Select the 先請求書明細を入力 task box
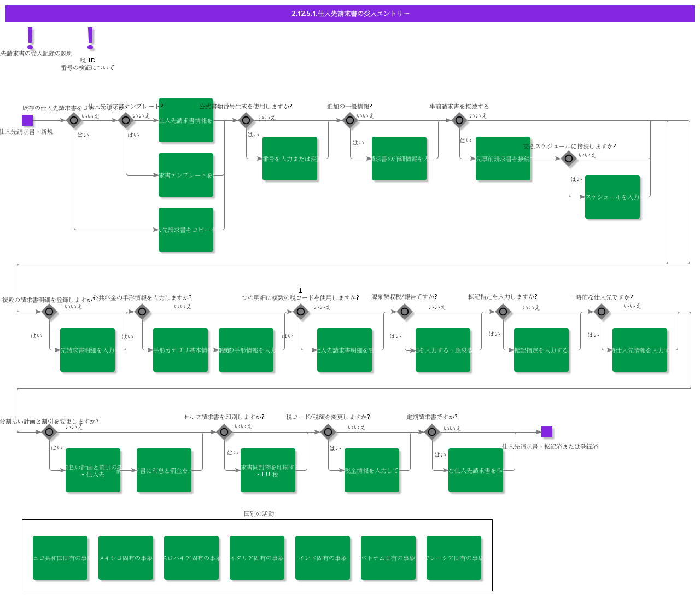The image size is (700, 596). (87, 350)
